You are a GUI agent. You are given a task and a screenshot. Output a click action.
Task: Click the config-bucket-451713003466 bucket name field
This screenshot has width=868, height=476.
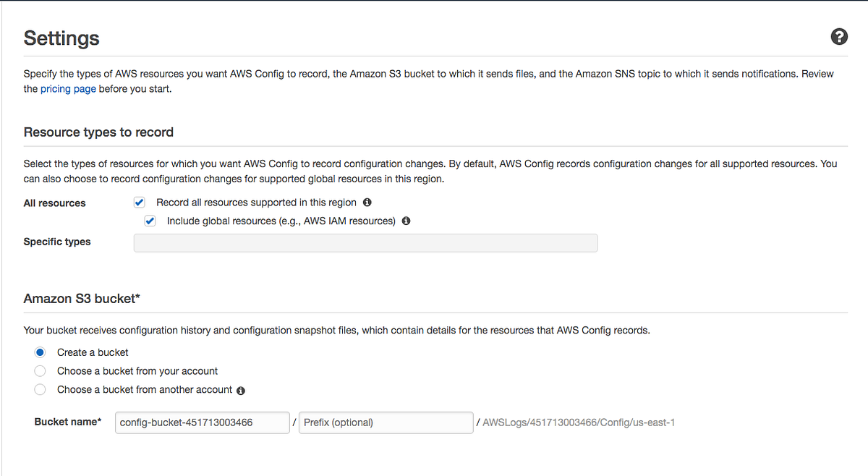tap(202, 422)
